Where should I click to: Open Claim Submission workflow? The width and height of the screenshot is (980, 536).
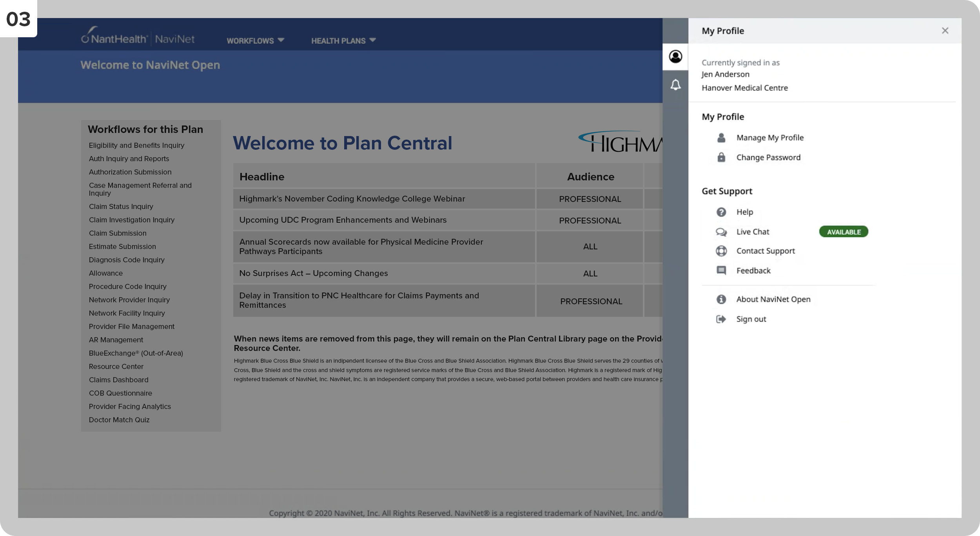point(118,233)
